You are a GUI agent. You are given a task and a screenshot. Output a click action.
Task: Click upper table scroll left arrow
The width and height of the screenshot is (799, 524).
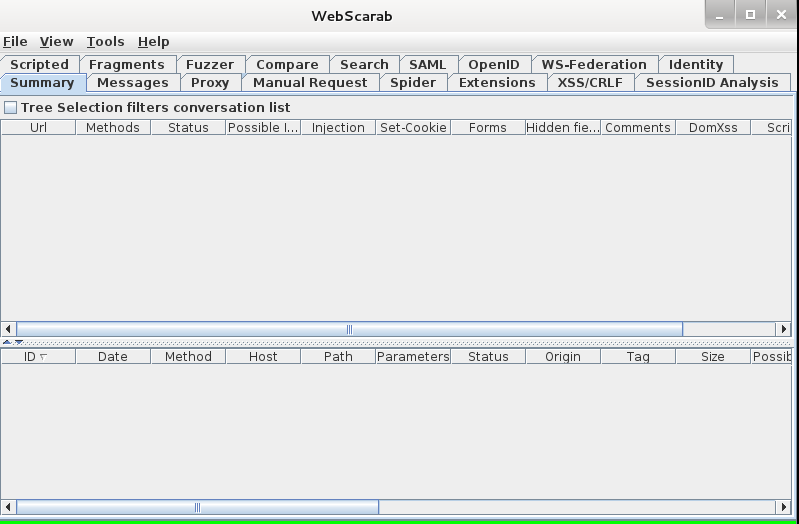click(x=8, y=329)
